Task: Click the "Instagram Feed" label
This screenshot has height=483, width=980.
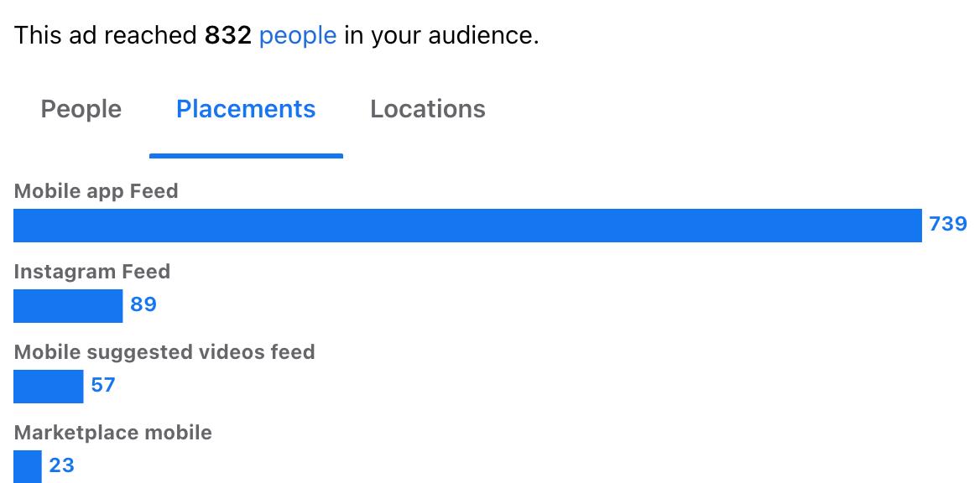Action: click(92, 272)
